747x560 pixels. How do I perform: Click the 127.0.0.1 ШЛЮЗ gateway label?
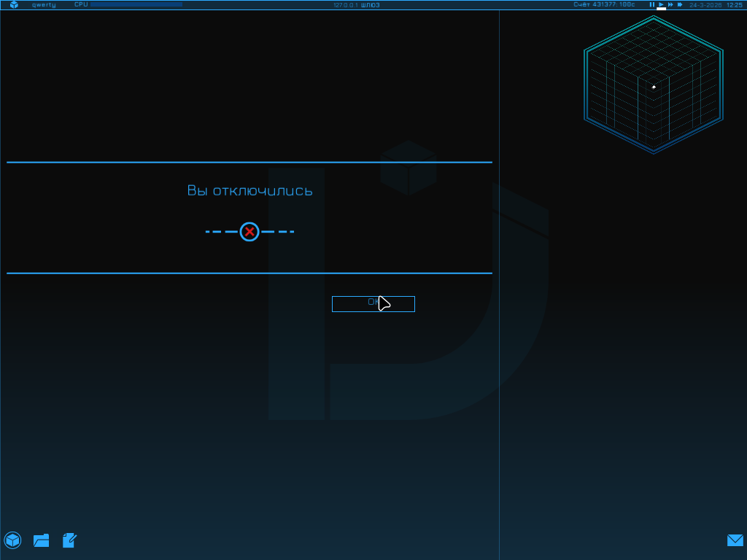tap(357, 5)
